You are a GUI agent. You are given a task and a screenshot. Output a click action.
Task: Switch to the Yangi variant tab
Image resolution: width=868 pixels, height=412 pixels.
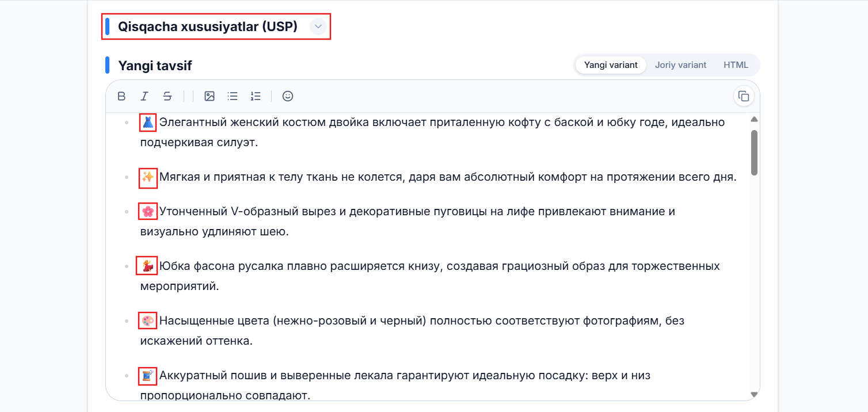611,65
